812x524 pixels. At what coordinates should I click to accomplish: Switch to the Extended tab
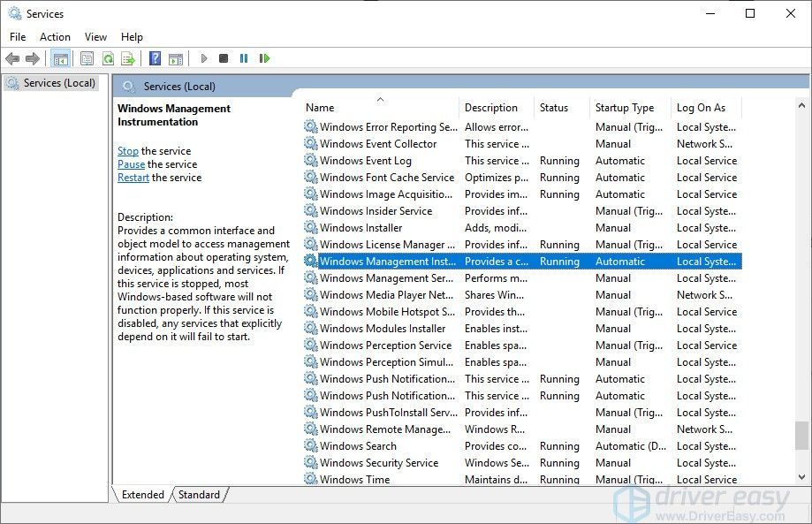(x=142, y=495)
